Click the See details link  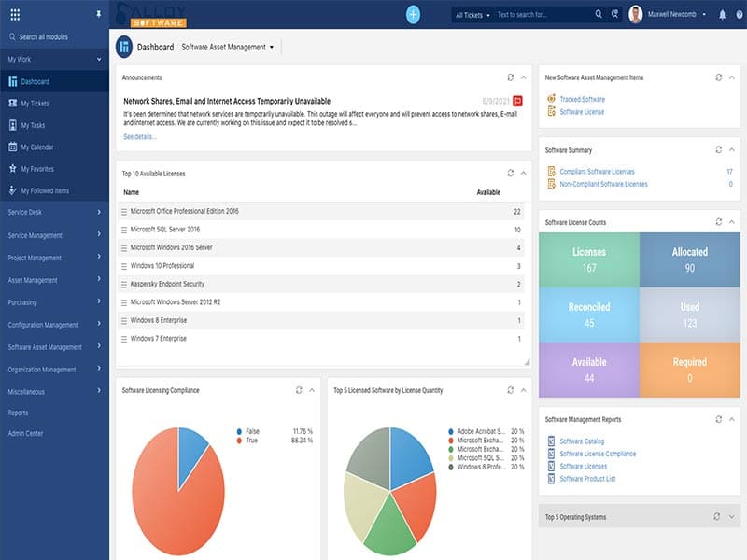click(140, 136)
